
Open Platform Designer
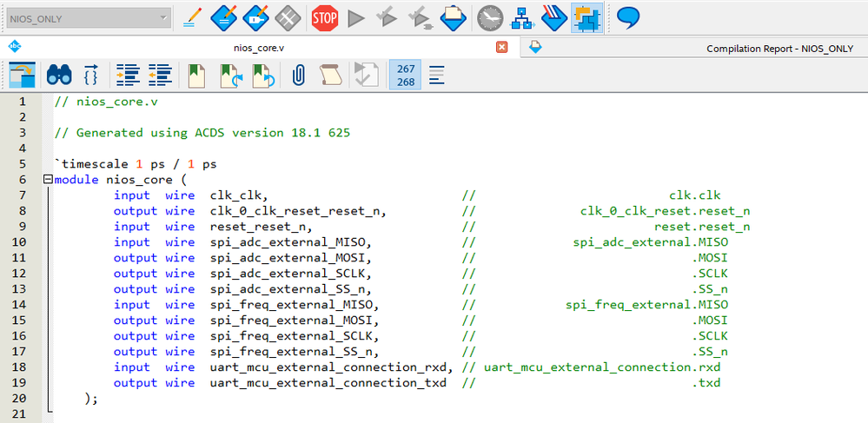587,19
